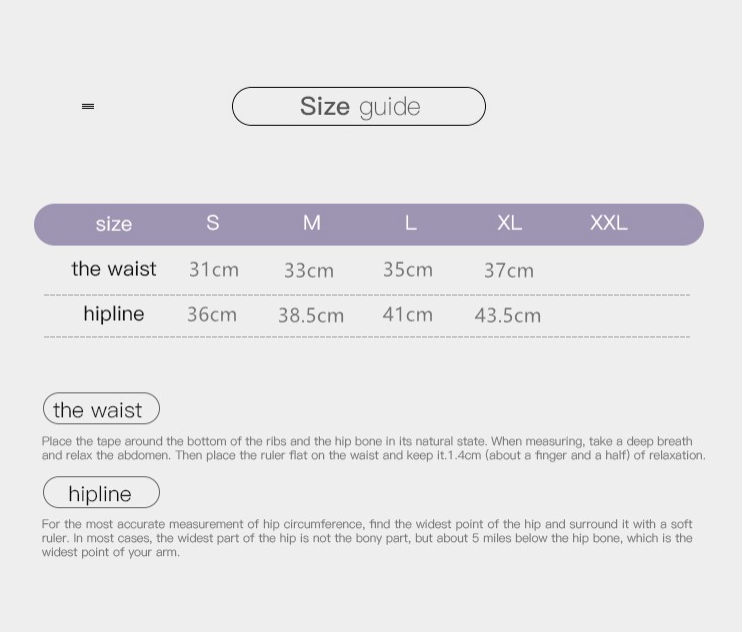Viewport: 742px width, 634px height.
Task: Click 'the waist' outlined pill button
Action: (x=101, y=409)
